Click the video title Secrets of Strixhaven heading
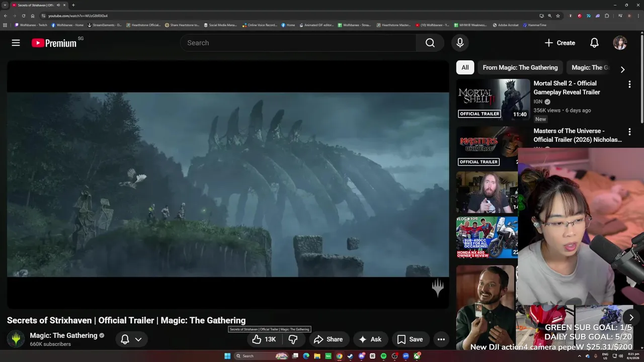This screenshot has height=362, width=644. click(x=126, y=320)
